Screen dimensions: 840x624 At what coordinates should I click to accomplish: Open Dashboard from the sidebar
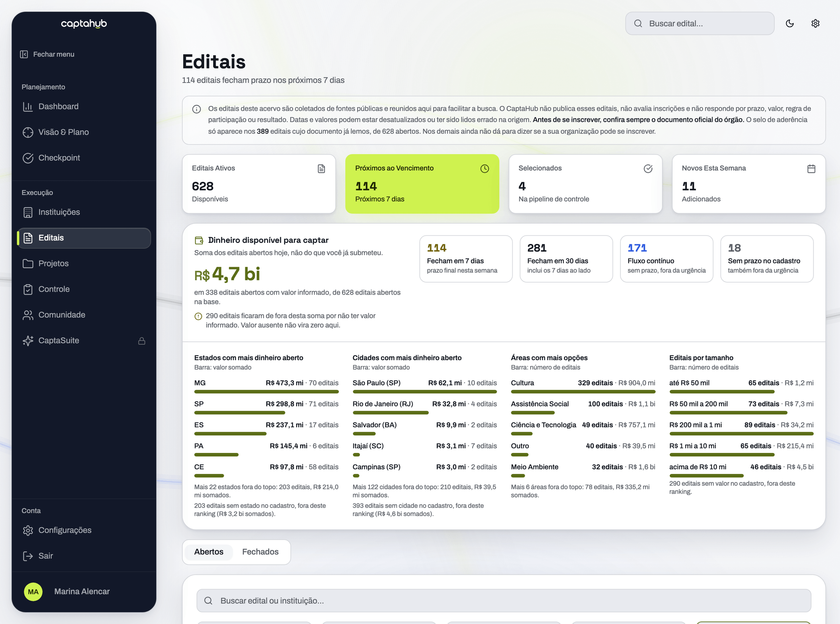84,106
